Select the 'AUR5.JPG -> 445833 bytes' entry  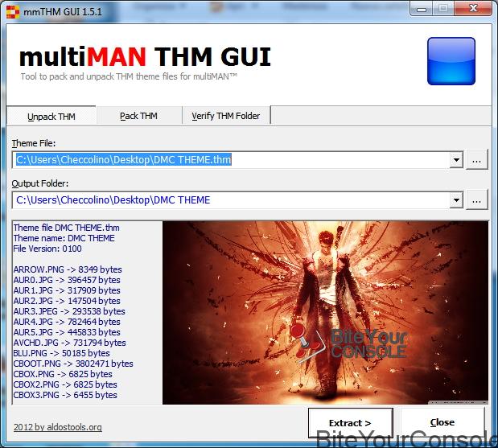(x=67, y=332)
